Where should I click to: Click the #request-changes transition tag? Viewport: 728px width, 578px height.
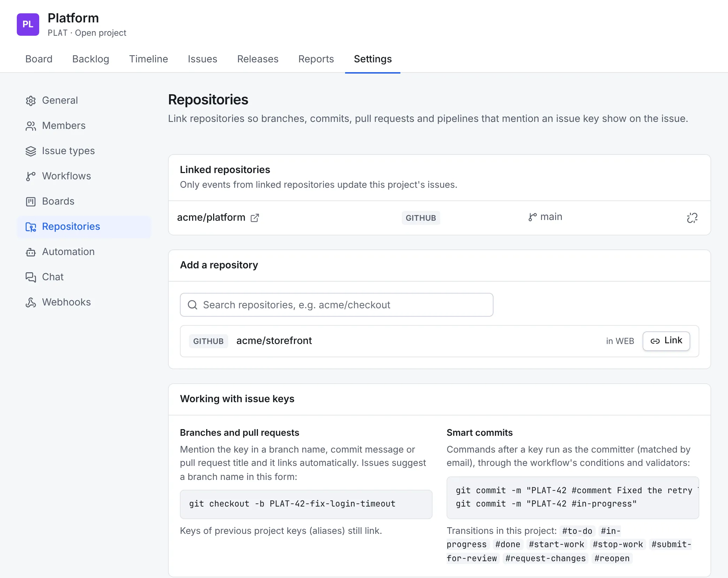[545, 558]
